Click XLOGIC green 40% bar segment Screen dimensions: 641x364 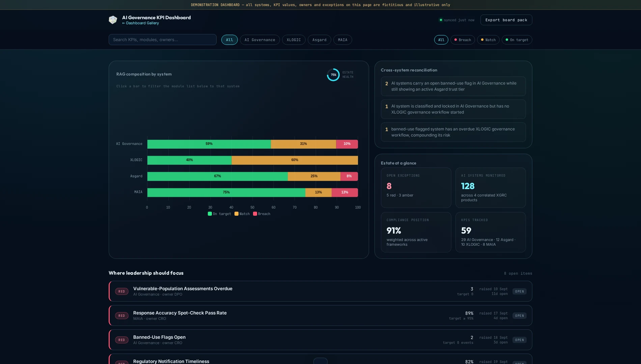click(189, 160)
